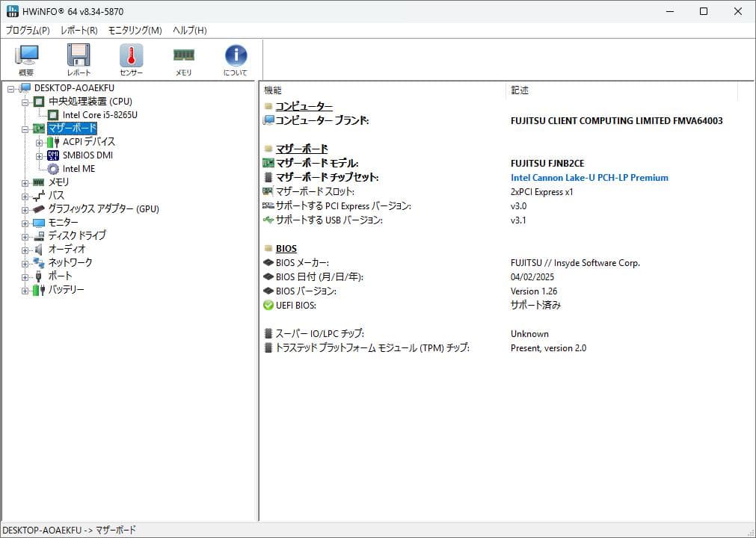Click the Present, version 2.0 TPM value
The height and width of the screenshot is (538, 756).
548,348
